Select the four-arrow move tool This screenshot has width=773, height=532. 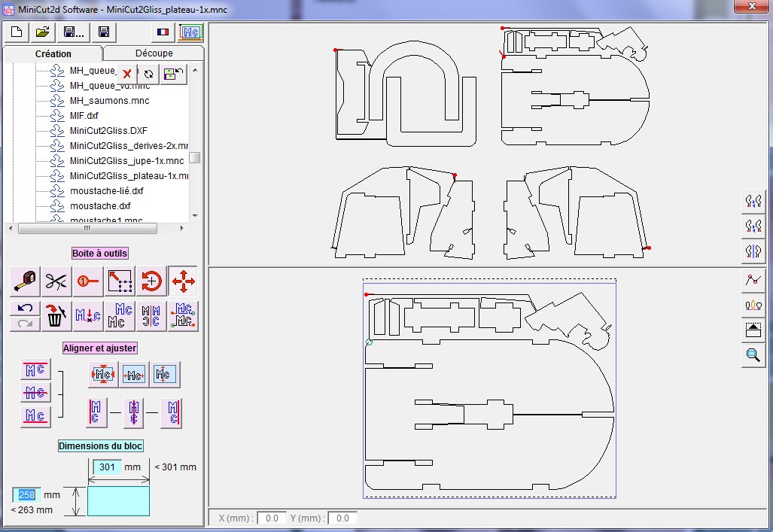(x=183, y=281)
